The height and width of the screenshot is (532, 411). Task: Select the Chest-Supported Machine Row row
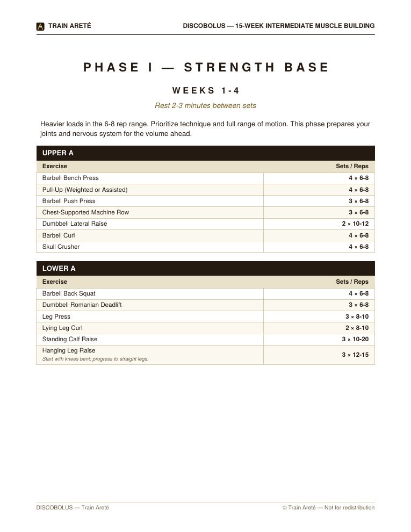coord(205,212)
